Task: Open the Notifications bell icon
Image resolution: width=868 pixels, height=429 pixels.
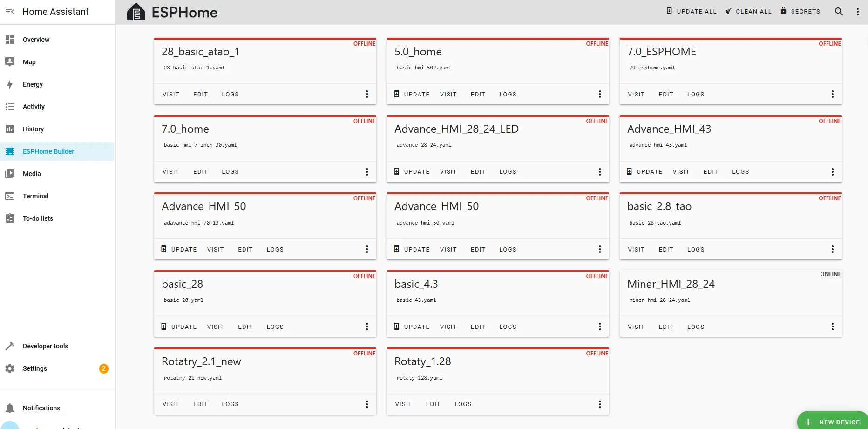Action: 10,408
